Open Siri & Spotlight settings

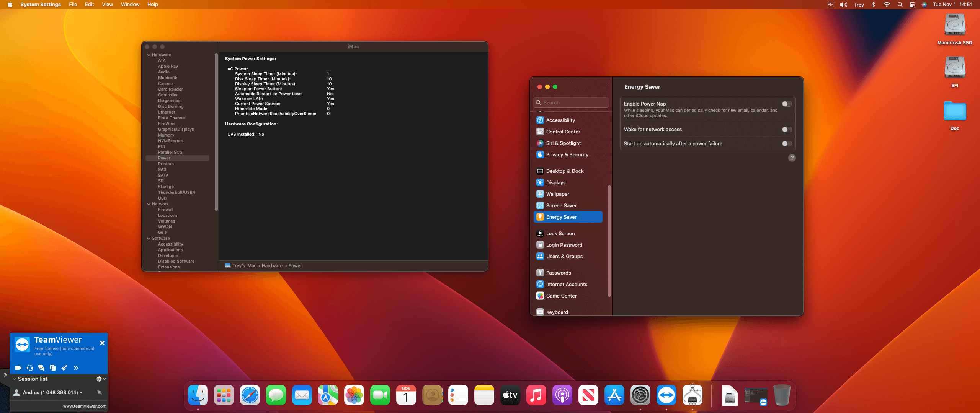(563, 143)
